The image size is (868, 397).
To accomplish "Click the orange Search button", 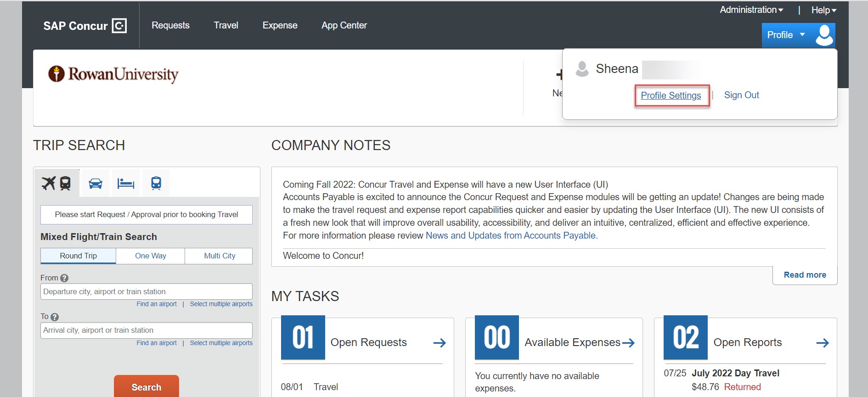I will [x=147, y=386].
